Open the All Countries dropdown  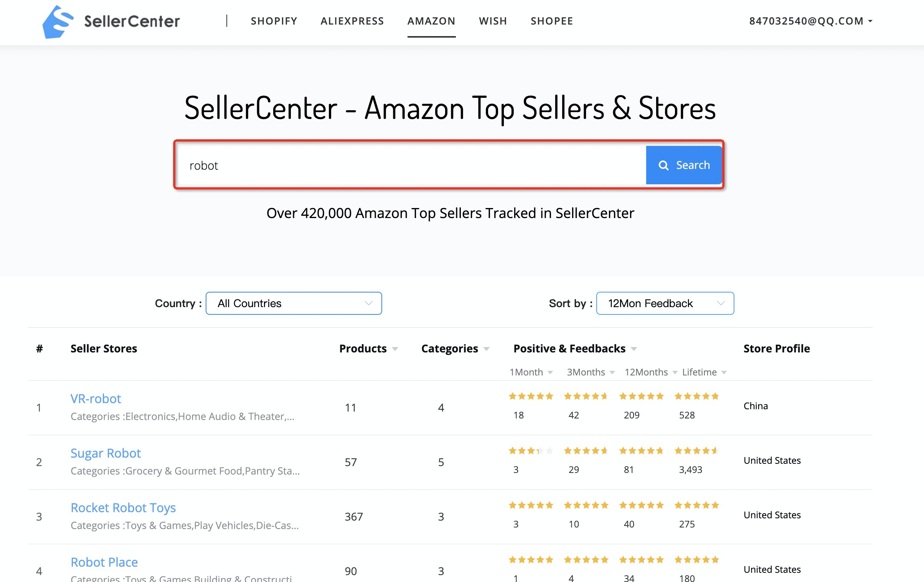point(294,303)
